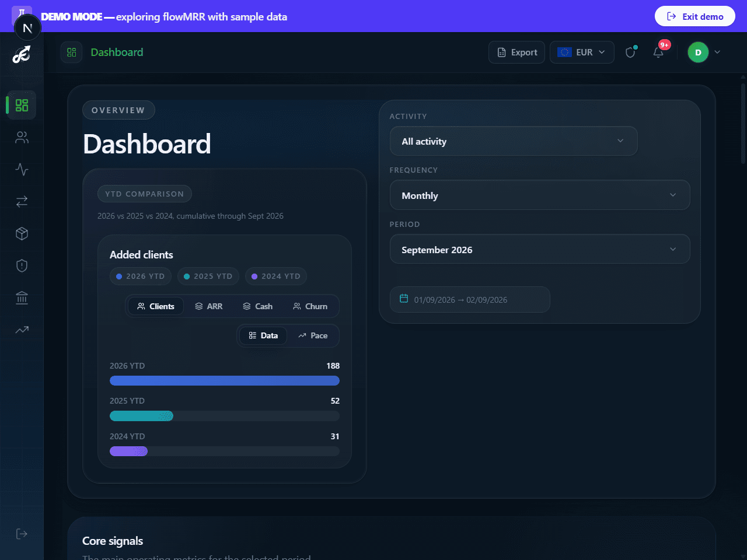Viewport: 747px width, 560px height.
Task: Click the Exit demo button
Action: click(694, 16)
